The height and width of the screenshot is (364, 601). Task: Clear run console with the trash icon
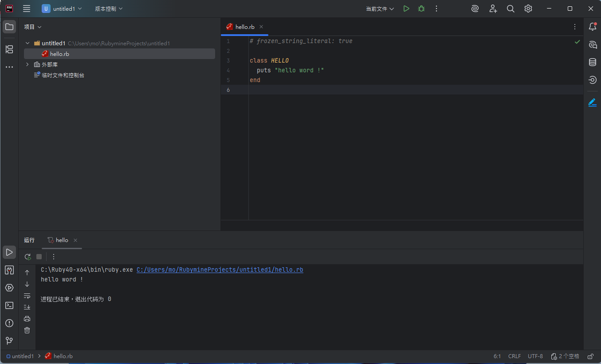[27, 330]
